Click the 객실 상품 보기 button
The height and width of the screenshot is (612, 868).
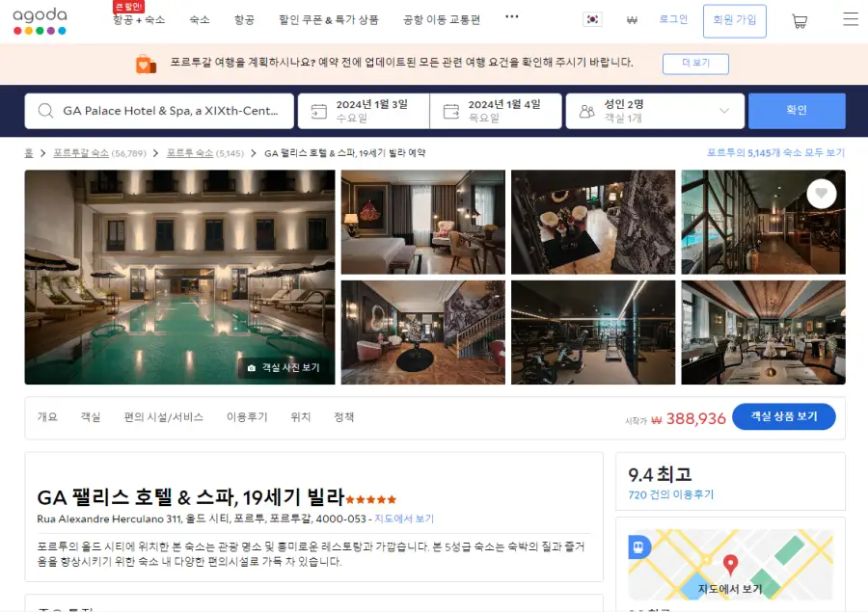coord(784,416)
